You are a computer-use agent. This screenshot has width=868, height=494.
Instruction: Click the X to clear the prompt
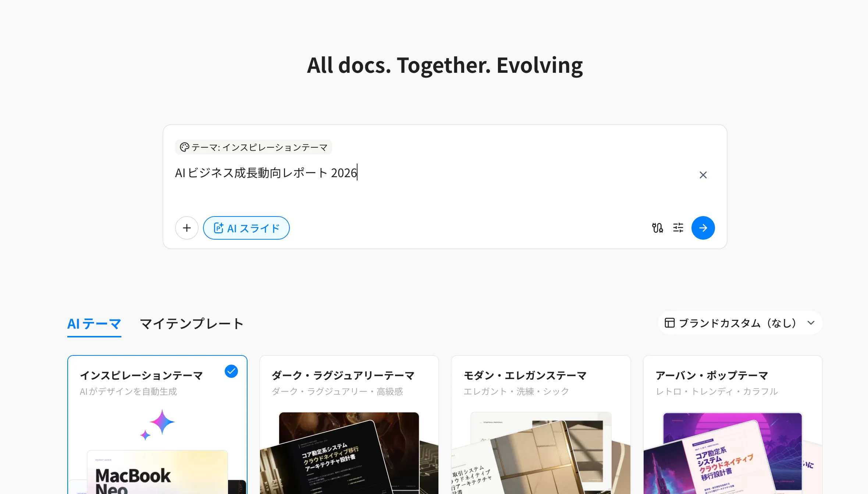tap(703, 175)
